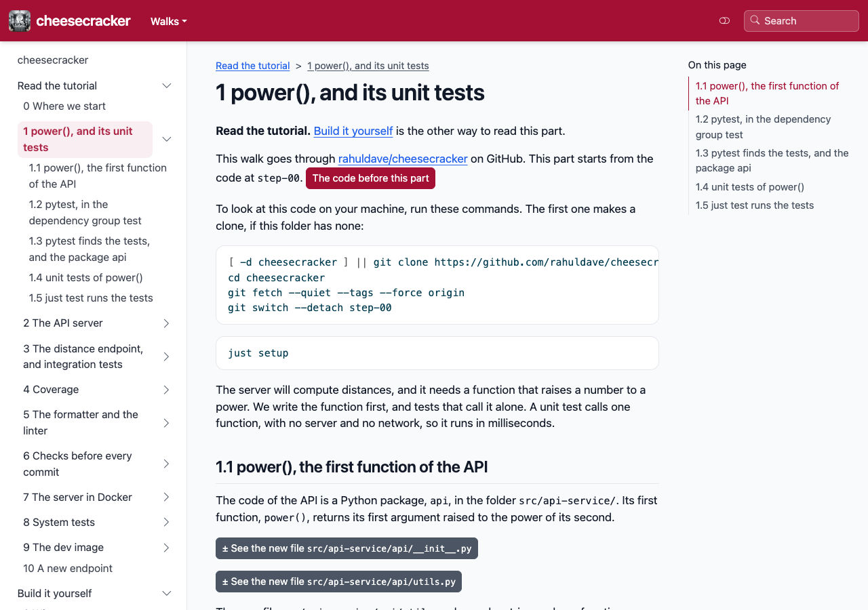Click the 'Read the tutorial' breadcrumb link
The width and height of the screenshot is (868, 610).
[252, 66]
